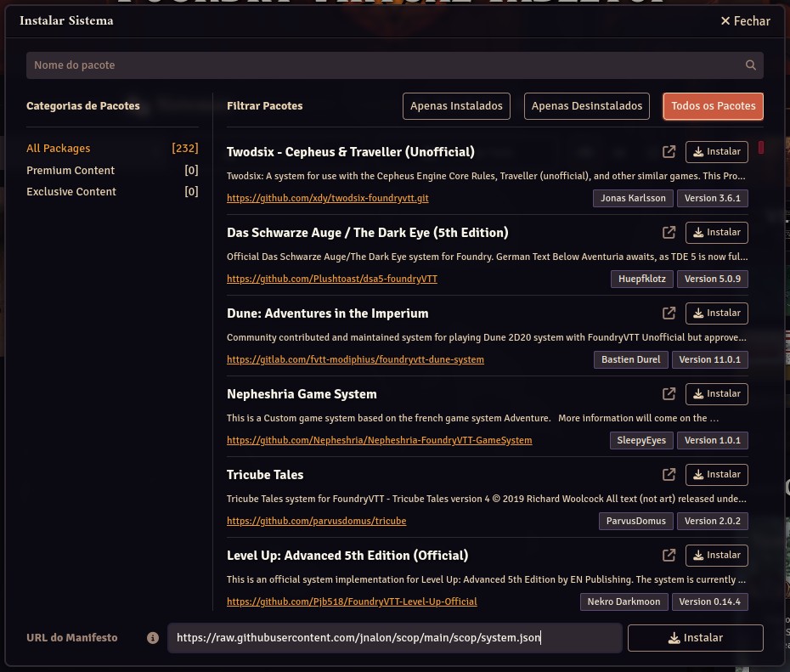Click external link icon for Level Up system
The image size is (790, 672).
click(669, 556)
